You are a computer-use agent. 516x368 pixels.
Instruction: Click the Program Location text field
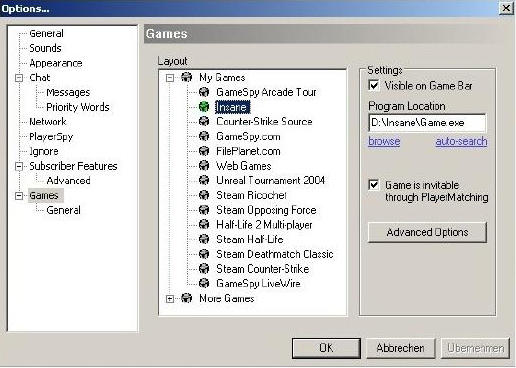427,123
